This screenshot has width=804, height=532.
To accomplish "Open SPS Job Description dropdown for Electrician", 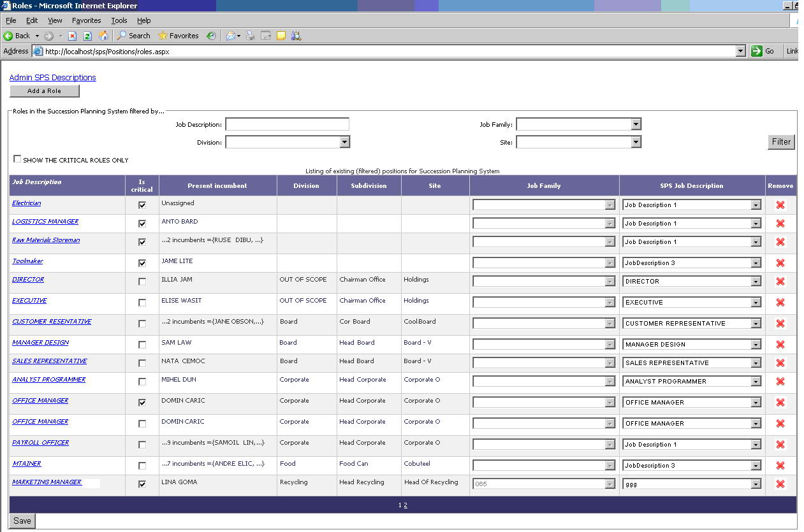I will (x=756, y=205).
